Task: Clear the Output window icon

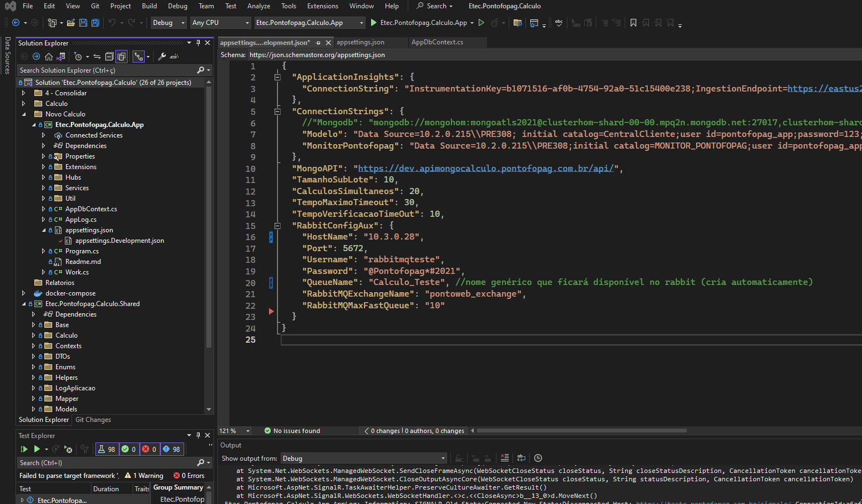Action: click(504, 458)
